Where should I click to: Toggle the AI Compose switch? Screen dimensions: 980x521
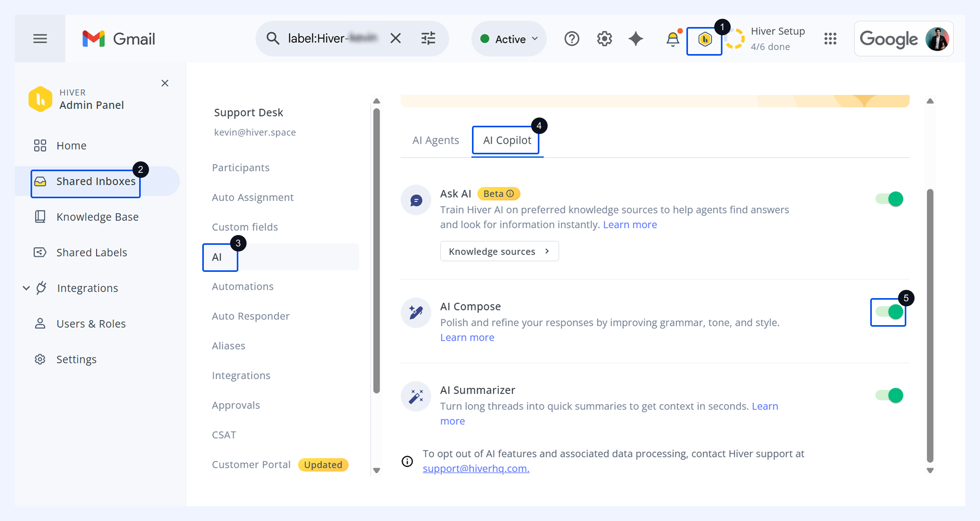point(889,312)
